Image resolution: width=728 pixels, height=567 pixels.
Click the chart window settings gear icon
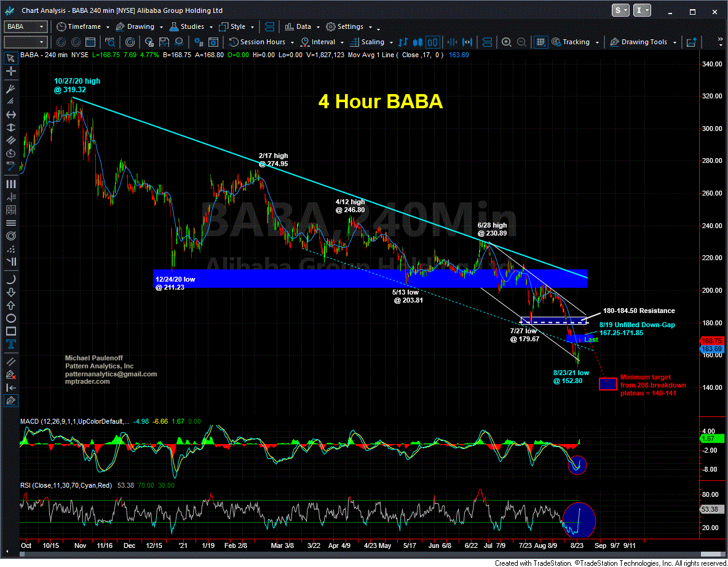click(x=213, y=42)
